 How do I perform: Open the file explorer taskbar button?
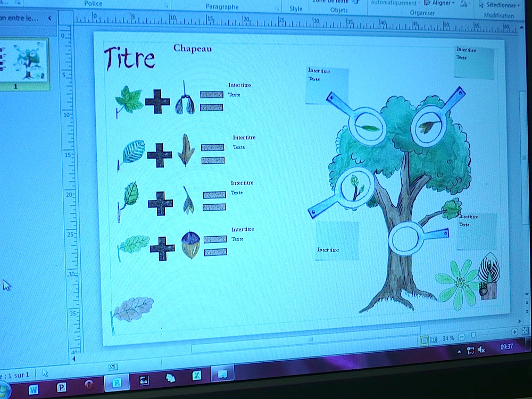(x=222, y=373)
